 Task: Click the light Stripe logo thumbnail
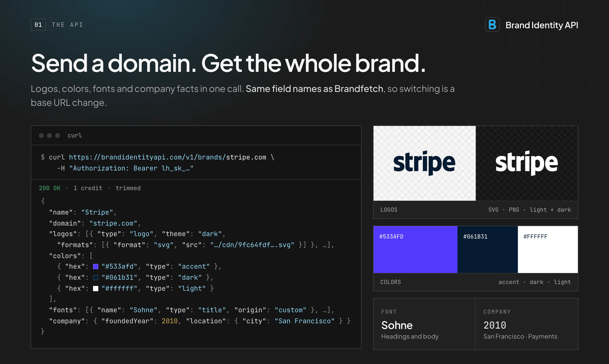424,163
